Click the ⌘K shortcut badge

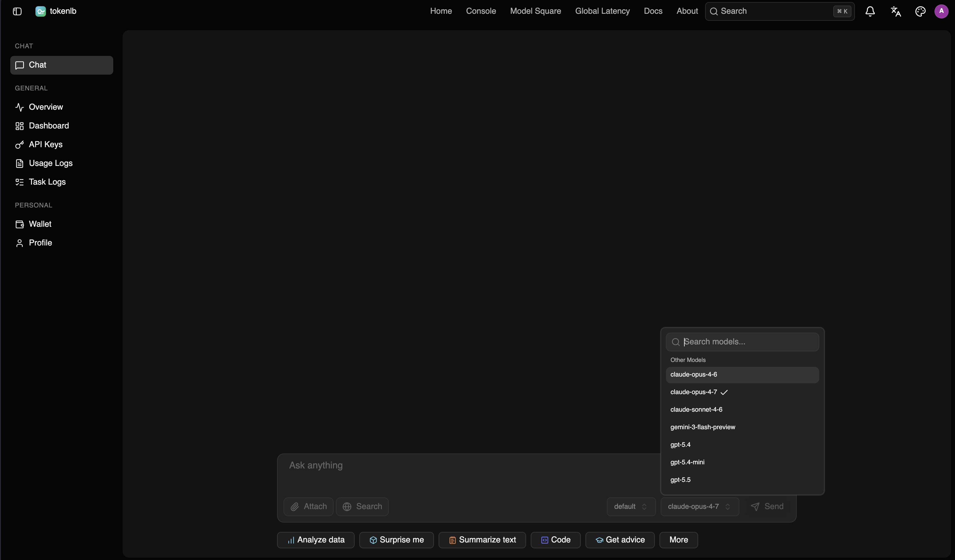842,11
